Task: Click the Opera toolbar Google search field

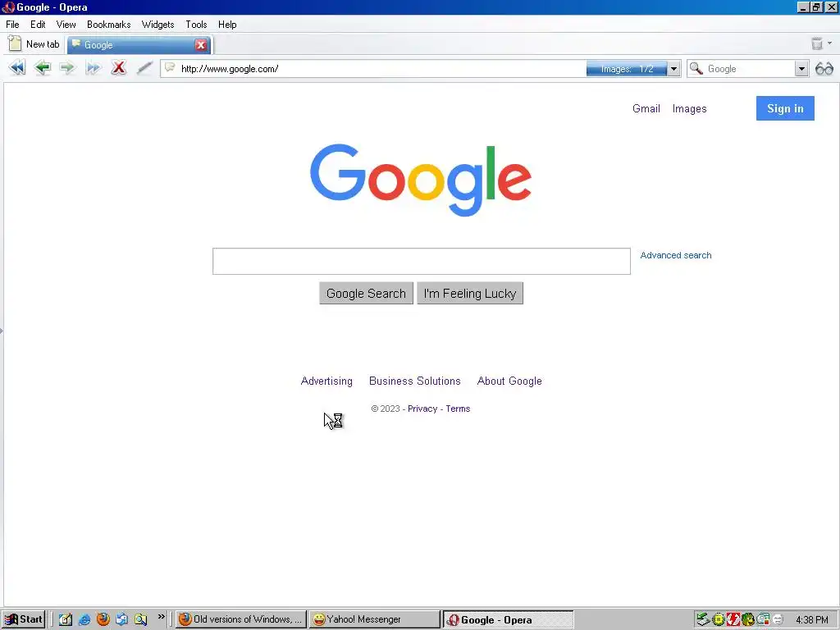Action: (750, 69)
